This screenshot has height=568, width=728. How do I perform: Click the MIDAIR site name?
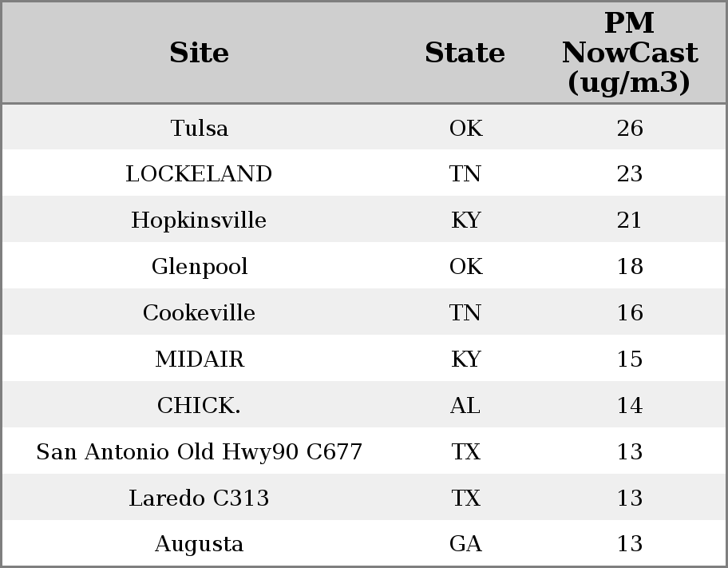[200, 359]
